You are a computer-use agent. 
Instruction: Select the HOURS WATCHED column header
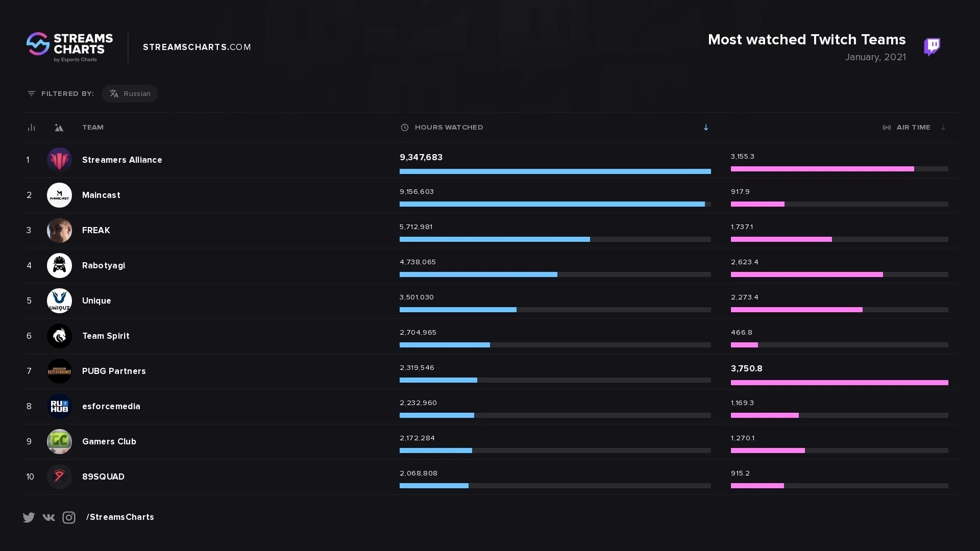tap(449, 128)
